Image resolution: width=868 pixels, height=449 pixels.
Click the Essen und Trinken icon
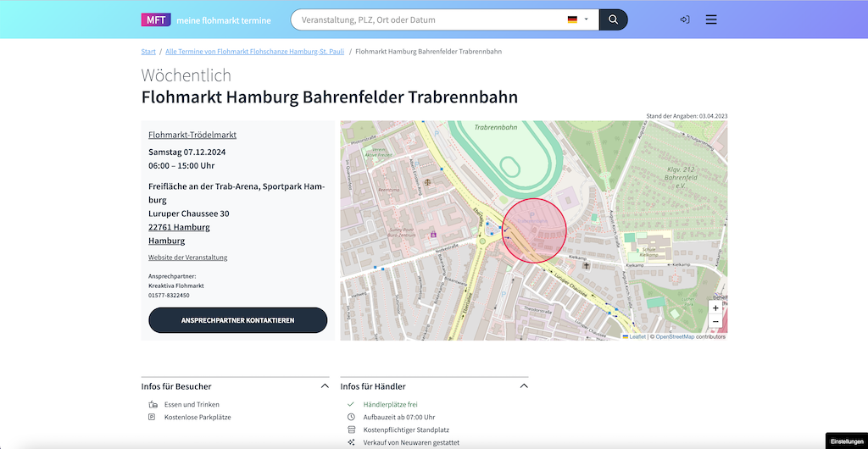coord(153,404)
